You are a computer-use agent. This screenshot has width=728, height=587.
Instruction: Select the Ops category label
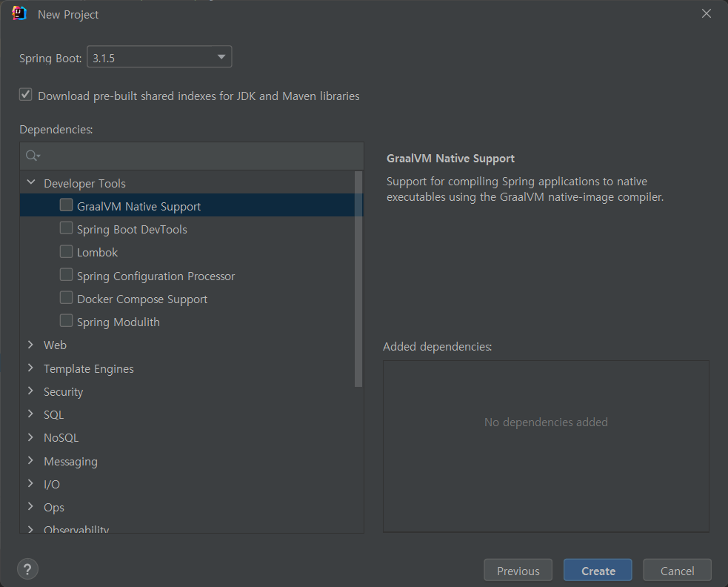point(54,508)
